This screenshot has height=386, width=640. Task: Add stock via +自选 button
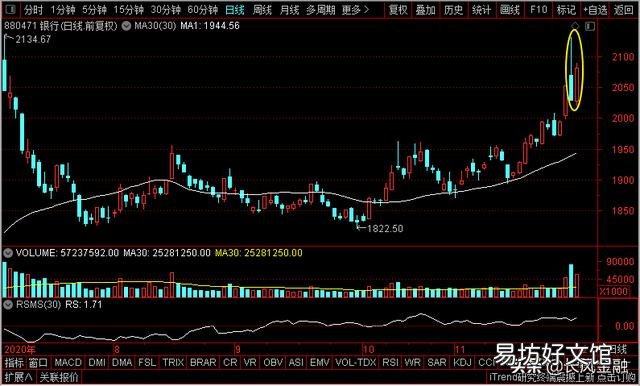click(x=595, y=10)
